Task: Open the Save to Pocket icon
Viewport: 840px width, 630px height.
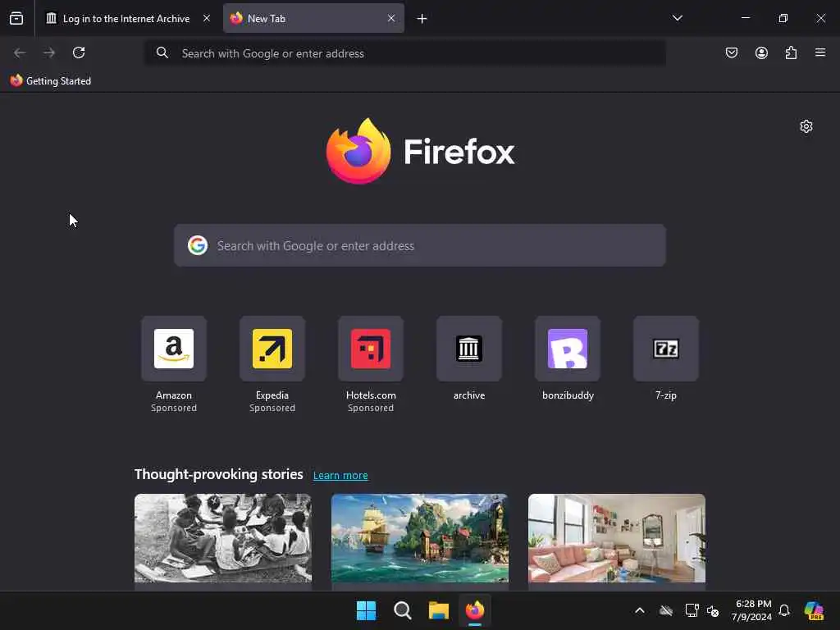Action: tap(732, 52)
